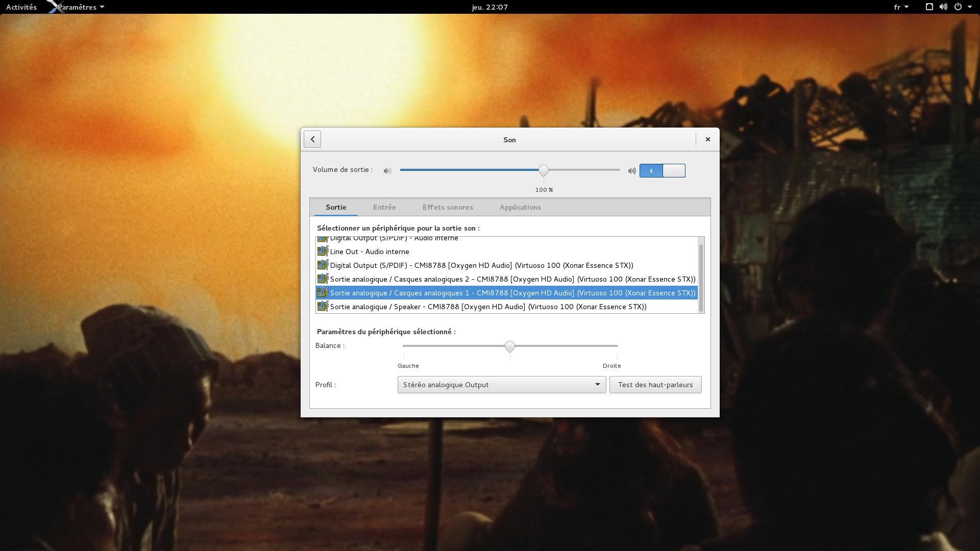
Task: Open the Effets sonores tab
Action: tap(447, 207)
